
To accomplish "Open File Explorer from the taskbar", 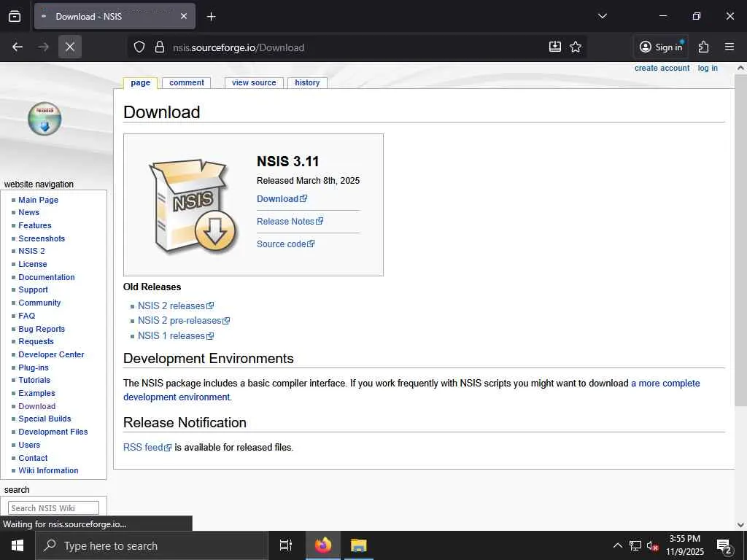I will pos(358,545).
